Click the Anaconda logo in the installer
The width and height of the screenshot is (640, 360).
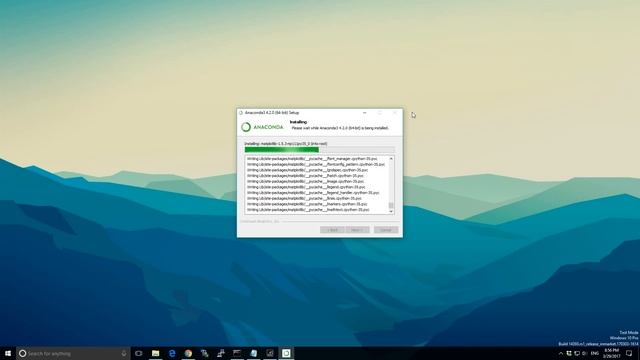click(262, 127)
